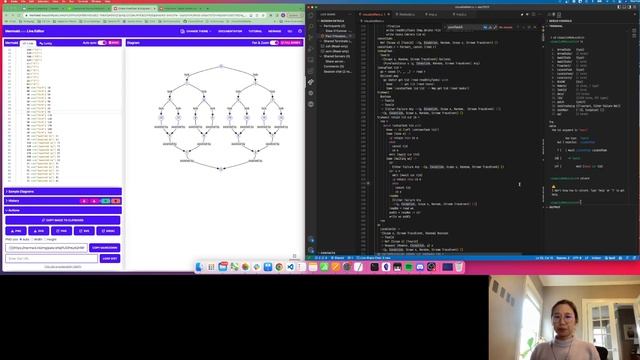Select the active Mermaid tab in Chrome
Screen dimensions: 640x360
134,8
